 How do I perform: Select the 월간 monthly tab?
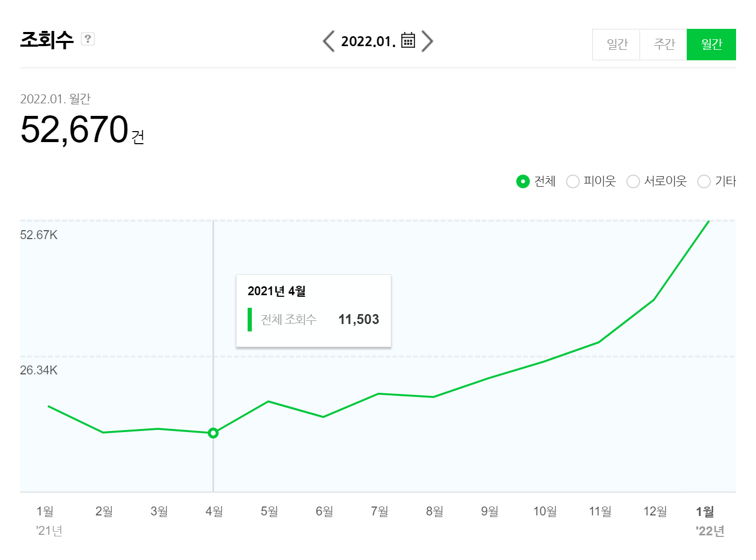tap(711, 45)
